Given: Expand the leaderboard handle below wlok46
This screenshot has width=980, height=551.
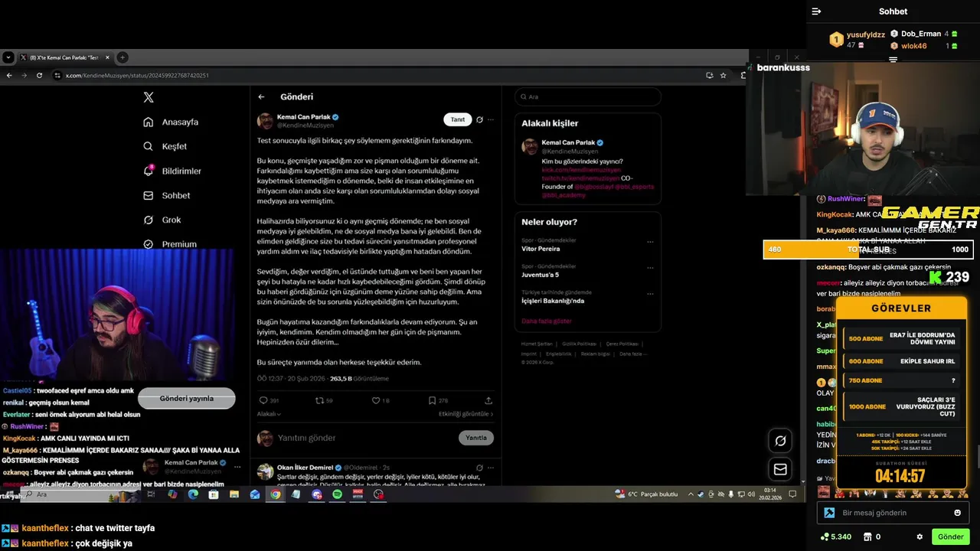Looking at the screenshot, I should [x=893, y=59].
